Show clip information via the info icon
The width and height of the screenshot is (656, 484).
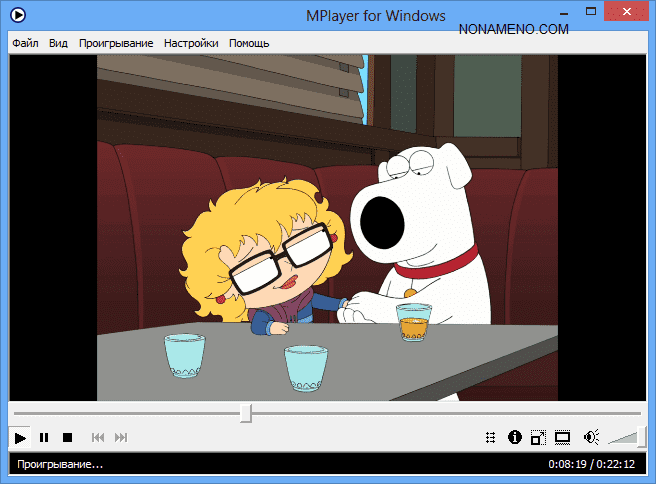click(x=515, y=437)
